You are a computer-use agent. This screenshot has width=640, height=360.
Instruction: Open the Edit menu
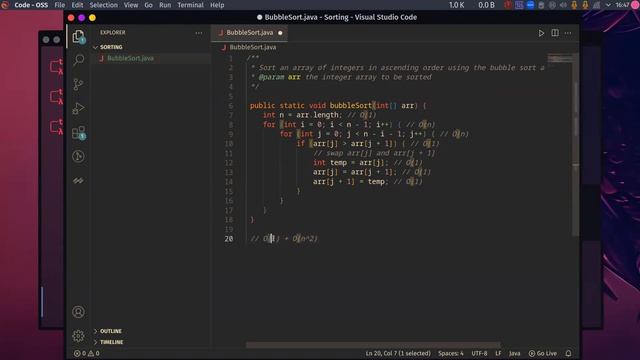point(77,5)
